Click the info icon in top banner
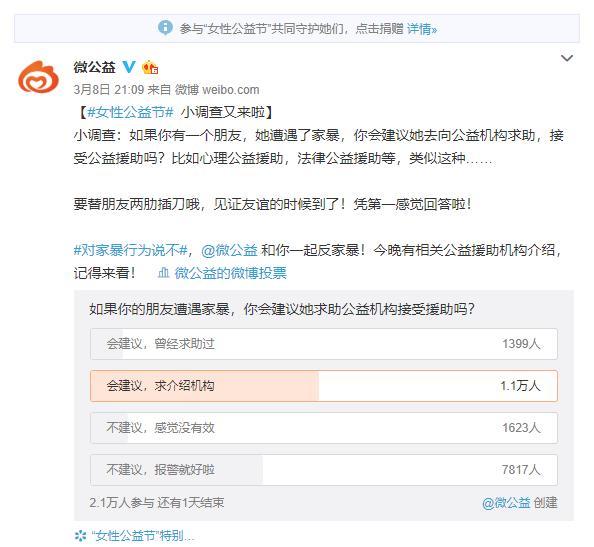594x547 pixels. coord(166,28)
